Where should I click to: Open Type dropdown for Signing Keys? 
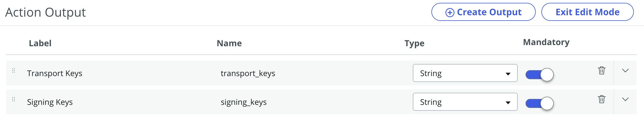point(465,102)
